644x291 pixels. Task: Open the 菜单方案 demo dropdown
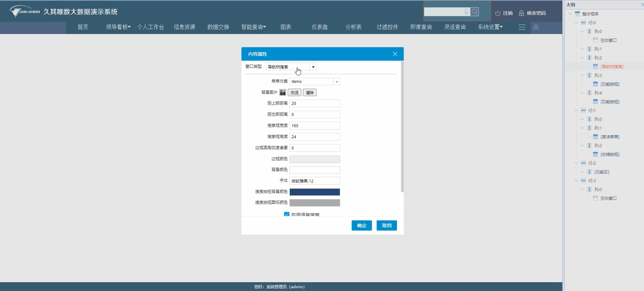336,82
